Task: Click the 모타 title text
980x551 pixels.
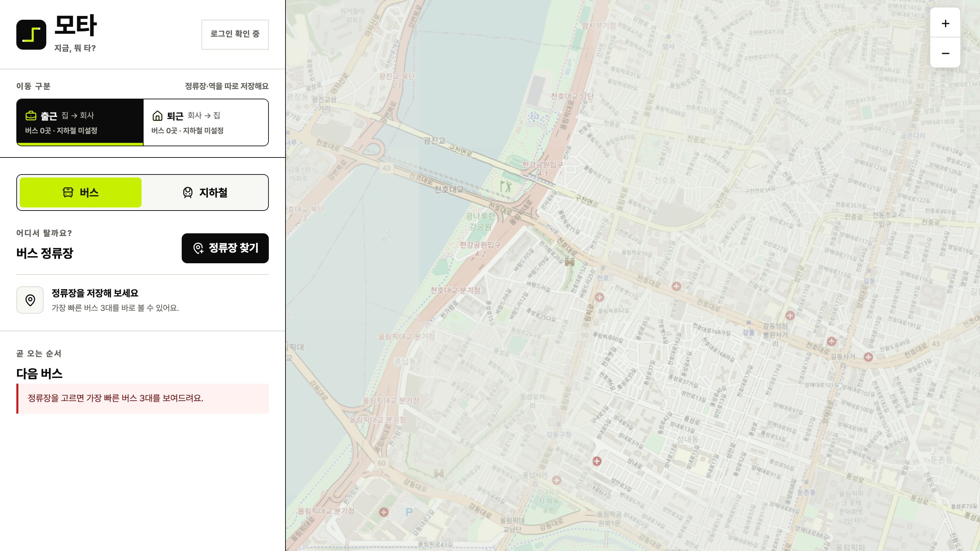Action: pyautogui.click(x=76, y=26)
